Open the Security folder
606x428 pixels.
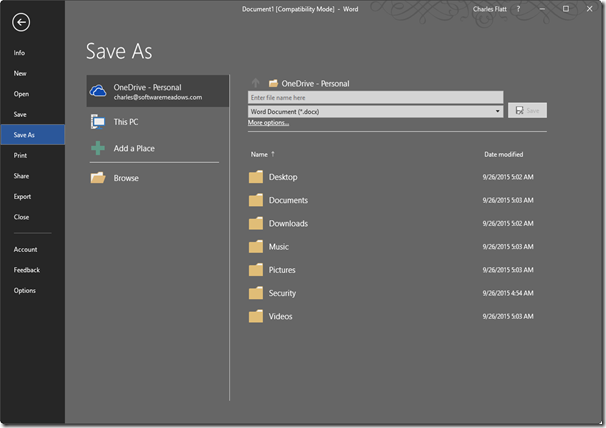282,293
